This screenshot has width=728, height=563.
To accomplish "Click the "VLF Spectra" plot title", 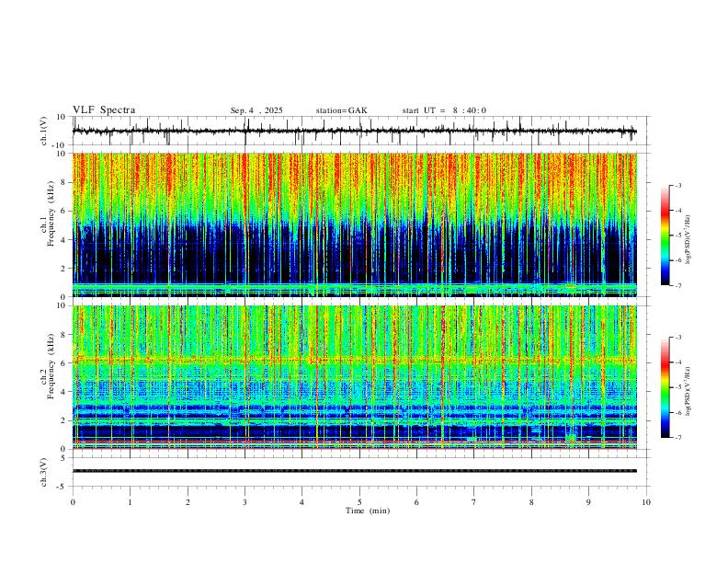I will click(x=104, y=110).
